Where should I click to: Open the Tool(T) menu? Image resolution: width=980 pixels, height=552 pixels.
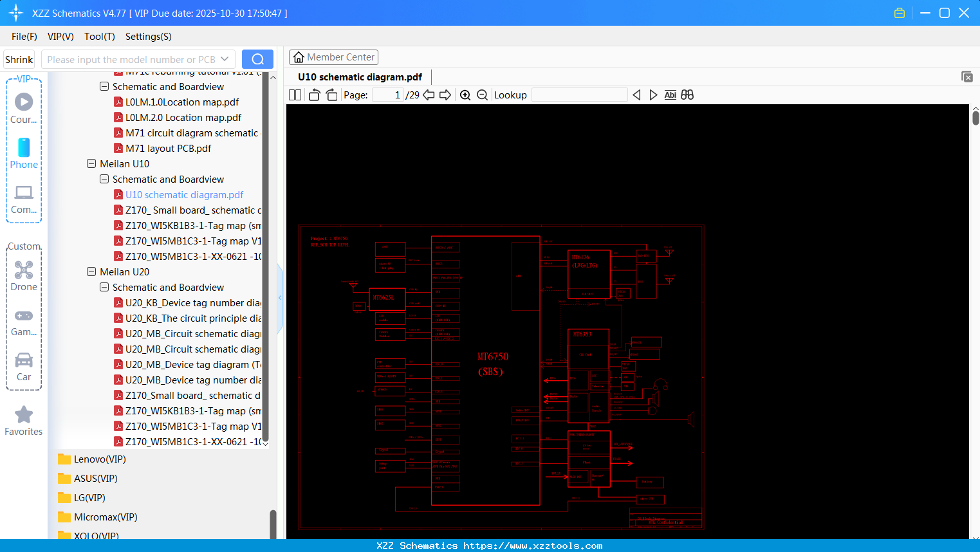click(x=99, y=37)
